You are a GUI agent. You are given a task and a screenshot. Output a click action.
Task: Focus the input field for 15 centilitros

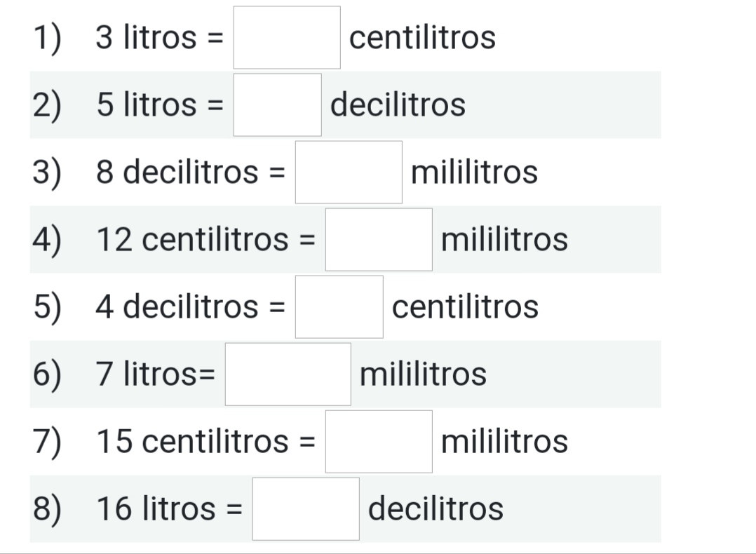(379, 442)
